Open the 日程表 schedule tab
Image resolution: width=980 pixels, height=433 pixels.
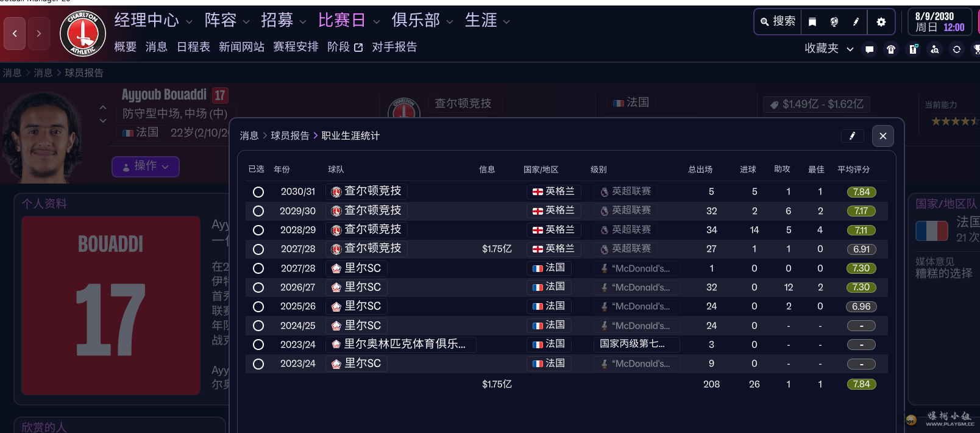coord(193,47)
